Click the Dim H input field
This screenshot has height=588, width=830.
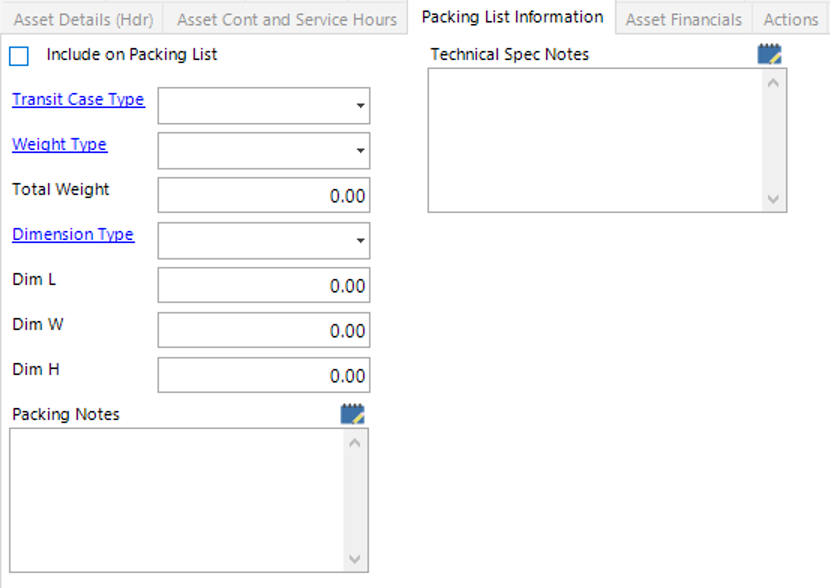[264, 376]
